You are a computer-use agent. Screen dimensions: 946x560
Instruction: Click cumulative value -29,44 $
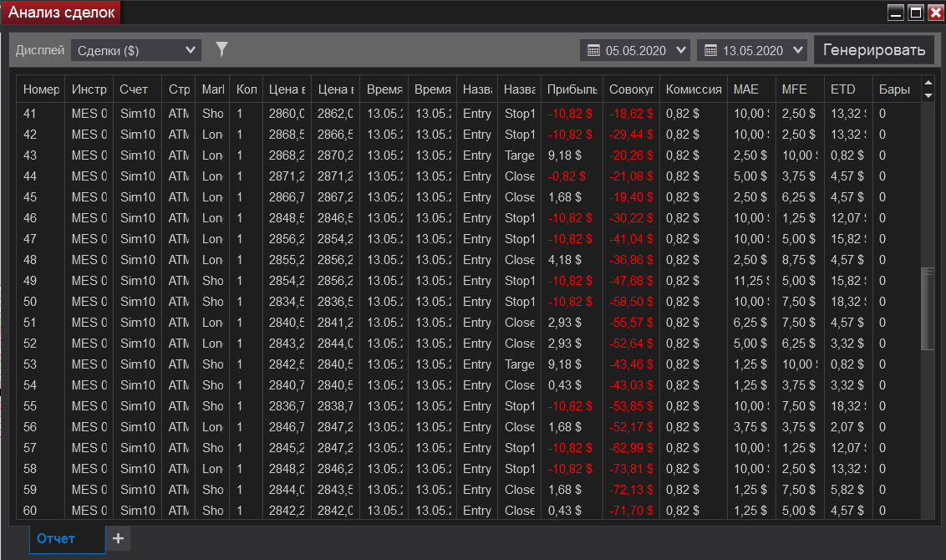[630, 135]
